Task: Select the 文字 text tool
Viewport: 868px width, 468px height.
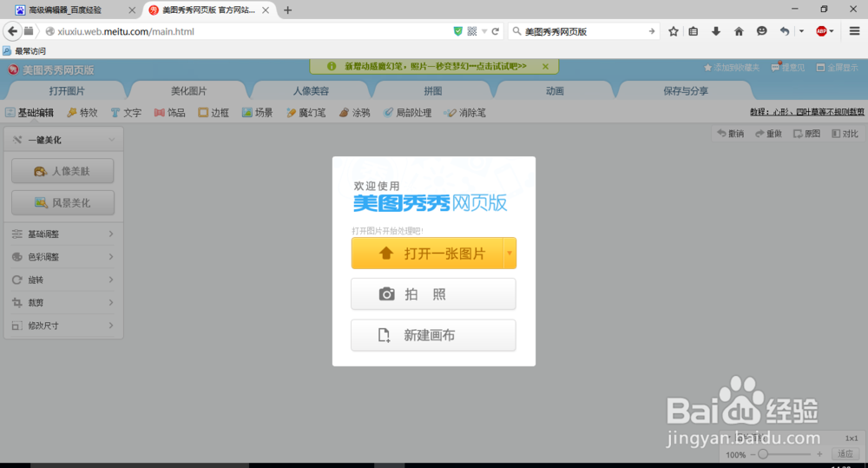Action: click(126, 112)
